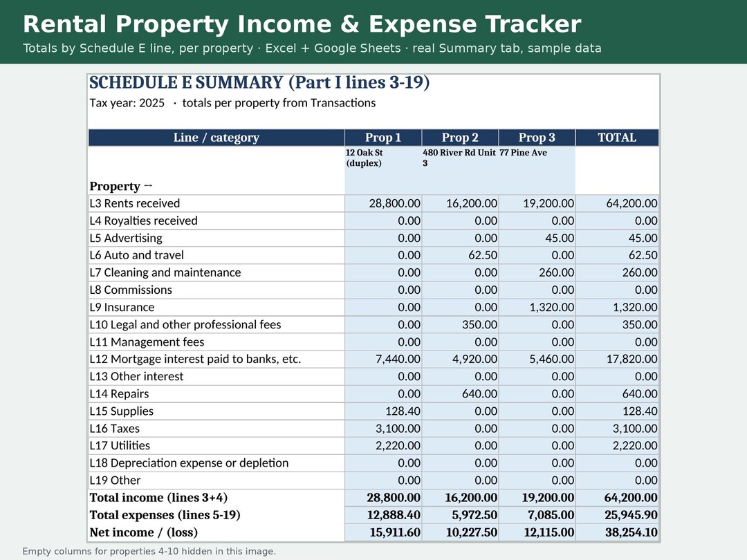The image size is (747, 560).
Task: Click the 'Prop 3' column header
Action: click(x=537, y=138)
